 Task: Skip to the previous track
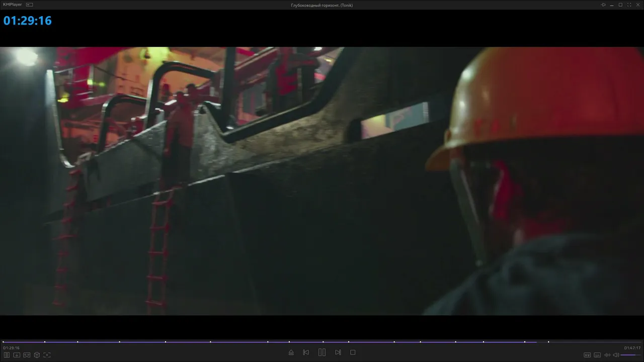[306, 352]
